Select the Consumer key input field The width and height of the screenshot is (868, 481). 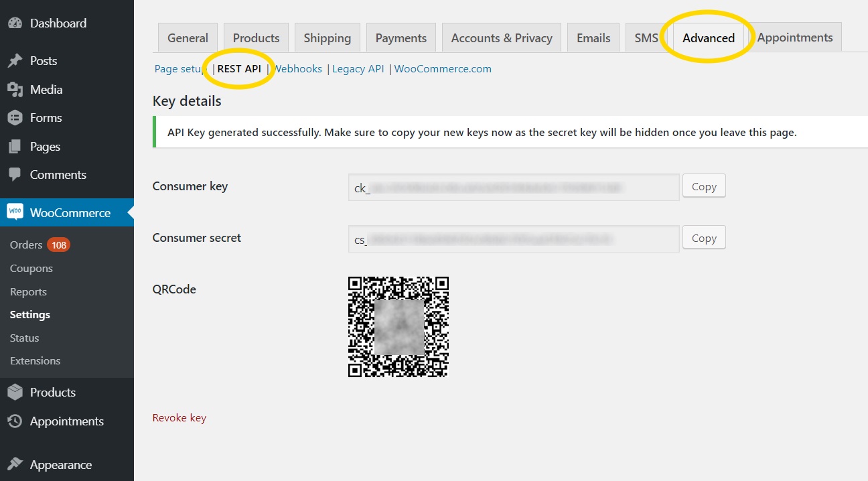[513, 188]
